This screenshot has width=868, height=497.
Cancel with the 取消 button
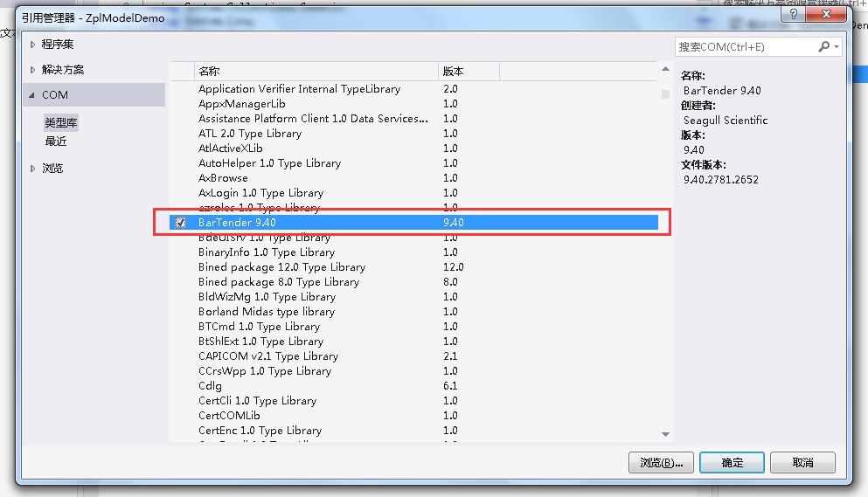pos(802,463)
